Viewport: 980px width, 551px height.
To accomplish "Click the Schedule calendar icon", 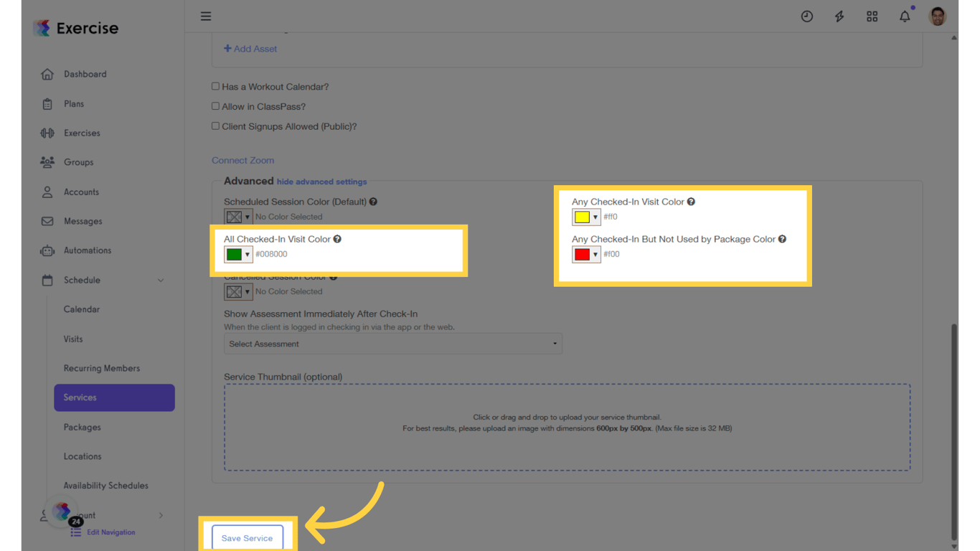I will click(47, 280).
